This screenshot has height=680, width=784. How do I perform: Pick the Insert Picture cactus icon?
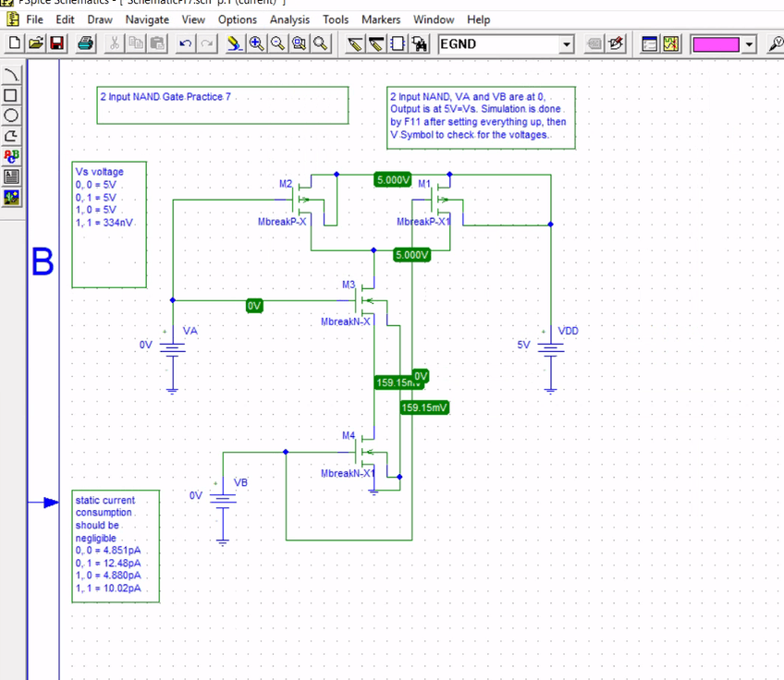(x=12, y=197)
